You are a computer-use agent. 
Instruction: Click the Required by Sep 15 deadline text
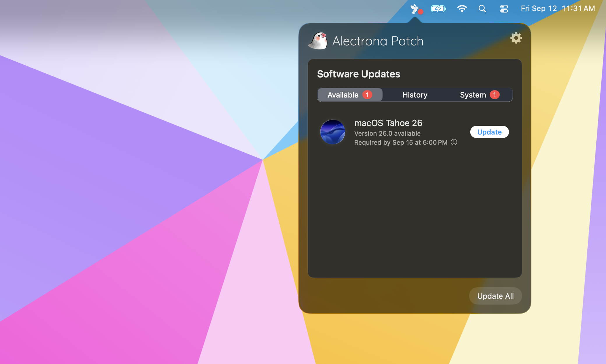pos(401,142)
